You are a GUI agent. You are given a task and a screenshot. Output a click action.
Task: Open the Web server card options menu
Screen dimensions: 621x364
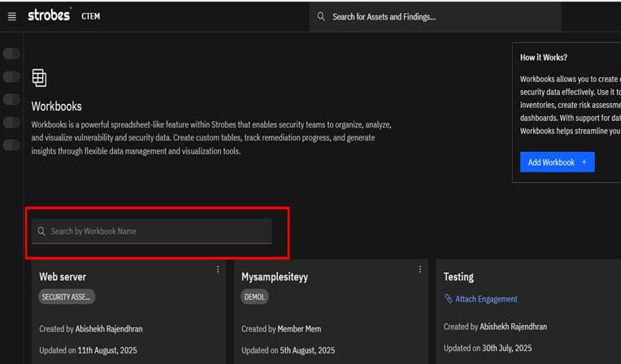pos(217,269)
